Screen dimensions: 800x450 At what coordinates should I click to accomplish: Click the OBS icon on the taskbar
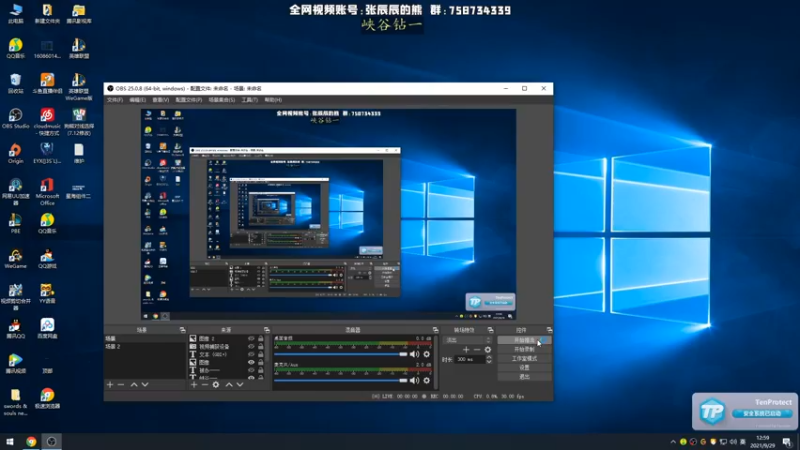tap(51, 442)
